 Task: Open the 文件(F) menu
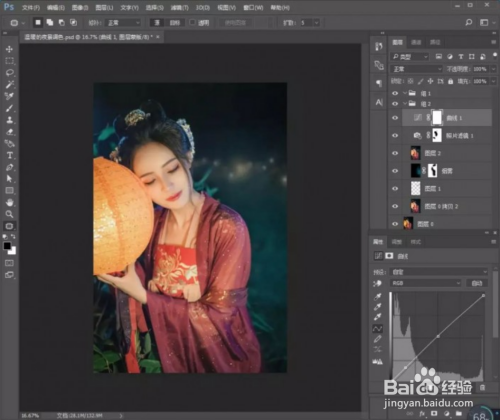coord(31,7)
